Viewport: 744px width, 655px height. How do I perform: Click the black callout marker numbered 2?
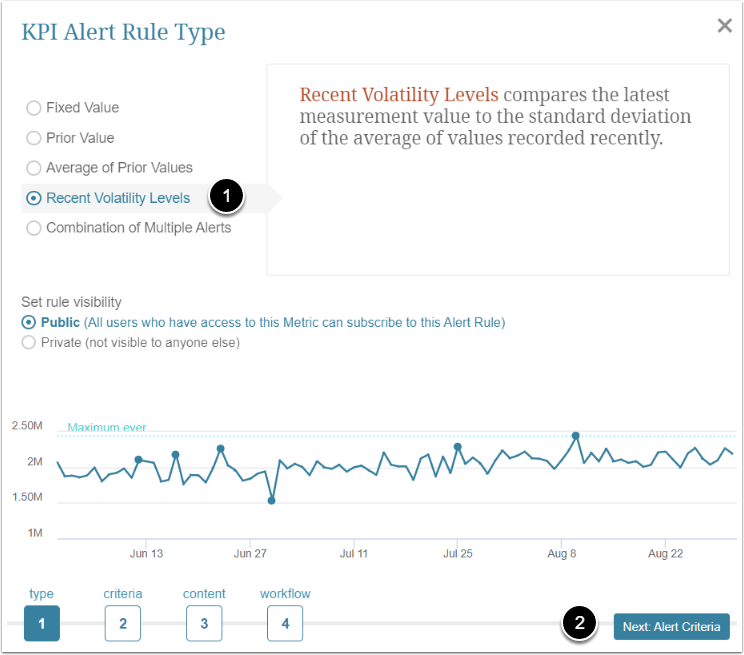579,624
